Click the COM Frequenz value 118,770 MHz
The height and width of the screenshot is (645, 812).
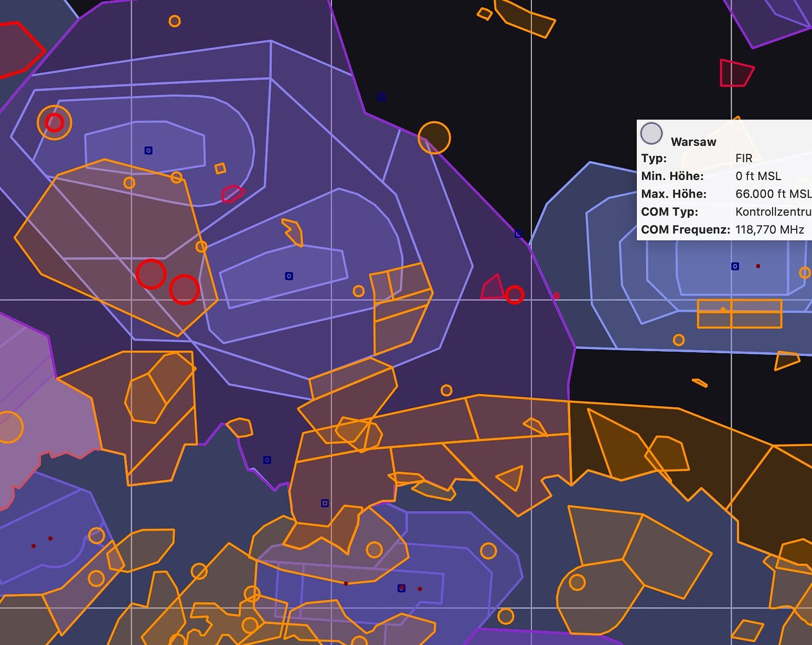(771, 230)
